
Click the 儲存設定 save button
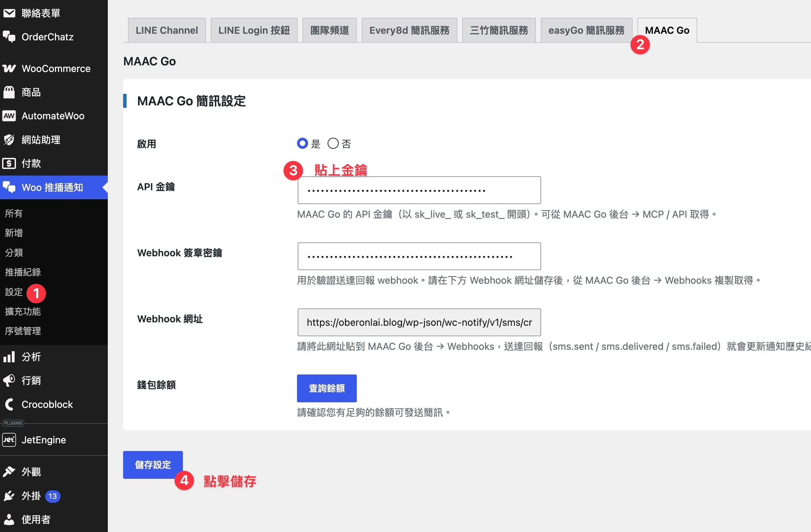153,465
